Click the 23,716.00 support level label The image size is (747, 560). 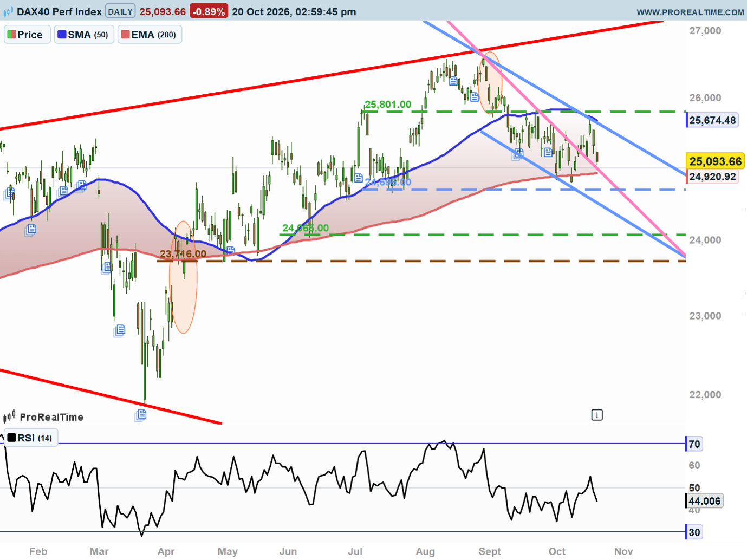point(183,254)
